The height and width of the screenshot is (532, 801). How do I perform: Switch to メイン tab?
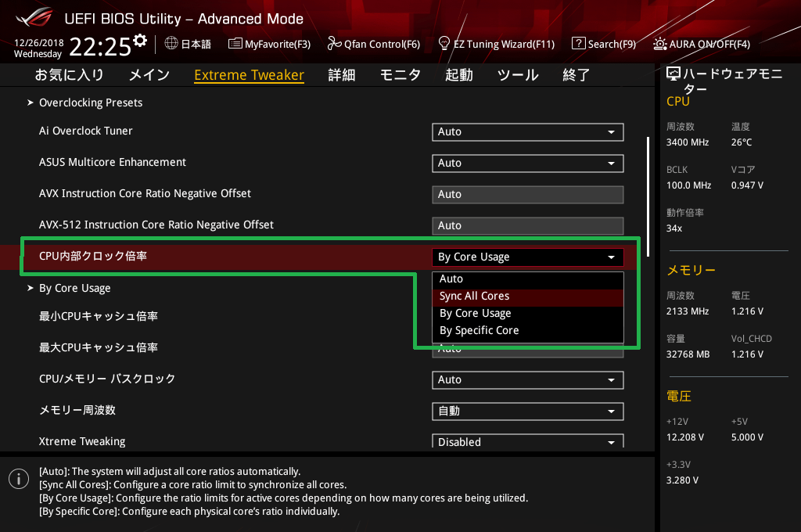tap(149, 75)
